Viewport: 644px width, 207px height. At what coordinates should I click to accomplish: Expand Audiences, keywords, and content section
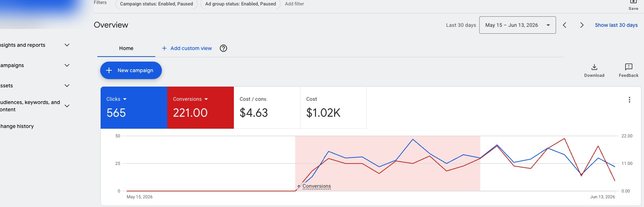67,106
